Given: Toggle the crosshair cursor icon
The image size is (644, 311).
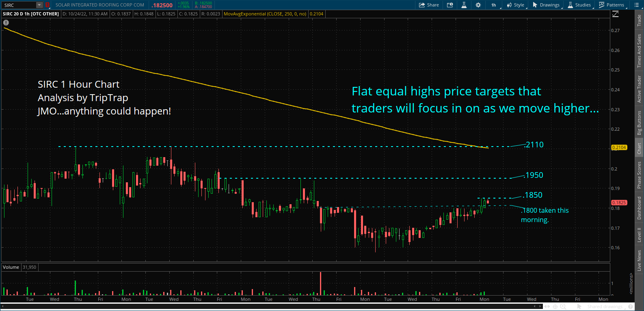Looking at the screenshot, I should 555,307.
